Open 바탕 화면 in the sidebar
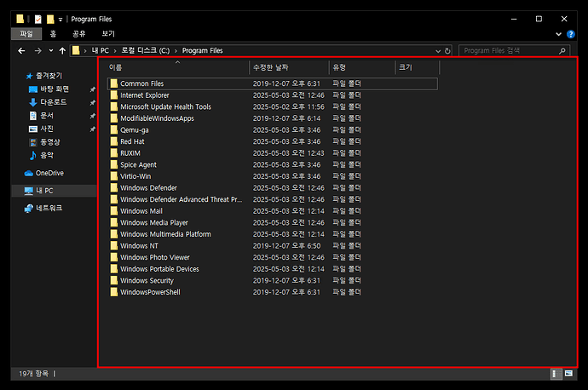The height and width of the screenshot is (390, 588). pos(55,89)
